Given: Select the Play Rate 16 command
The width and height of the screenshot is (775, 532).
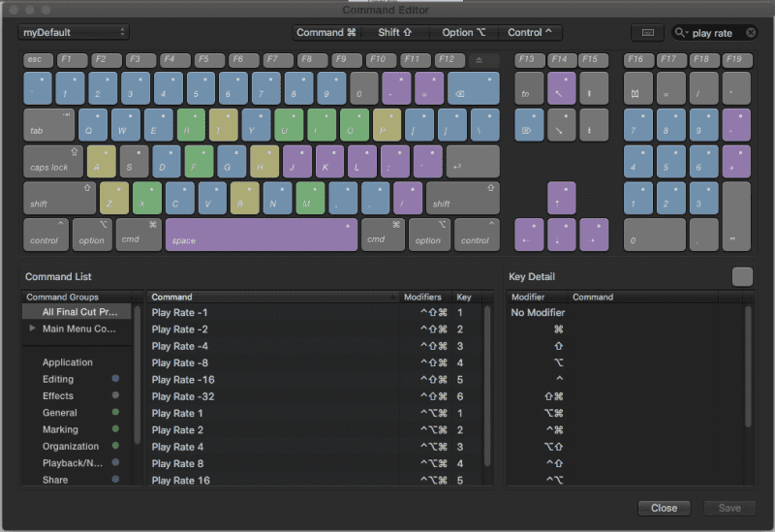Looking at the screenshot, I should pos(314,480).
